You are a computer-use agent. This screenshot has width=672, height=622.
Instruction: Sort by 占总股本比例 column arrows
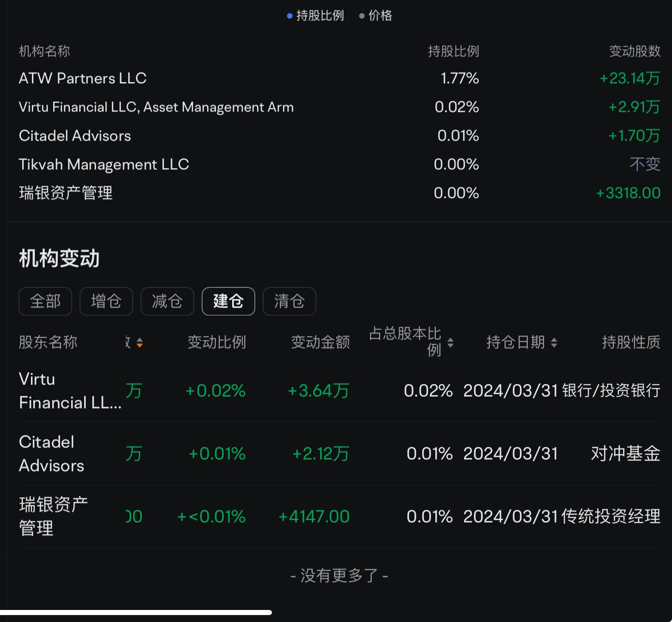coord(450,342)
